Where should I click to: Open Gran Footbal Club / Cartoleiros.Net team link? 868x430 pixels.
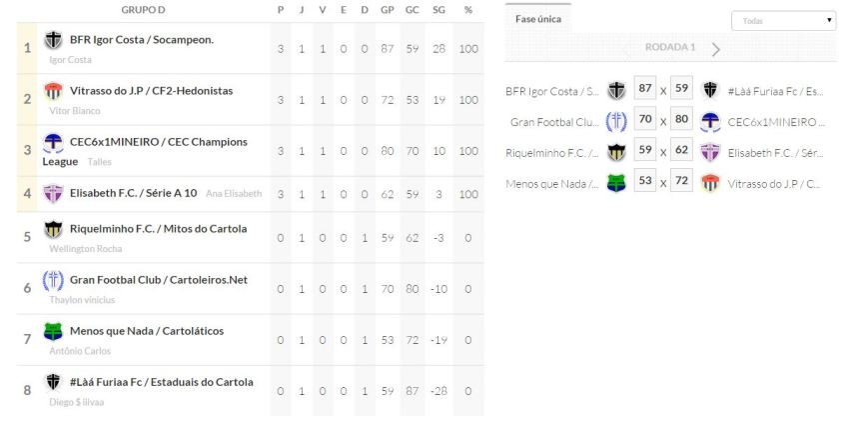pos(159,279)
